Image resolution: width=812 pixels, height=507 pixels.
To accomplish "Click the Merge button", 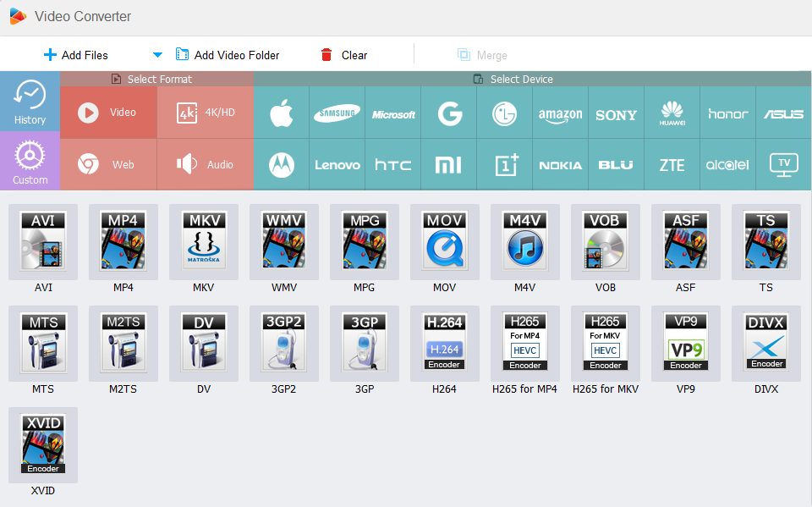I will [x=482, y=55].
